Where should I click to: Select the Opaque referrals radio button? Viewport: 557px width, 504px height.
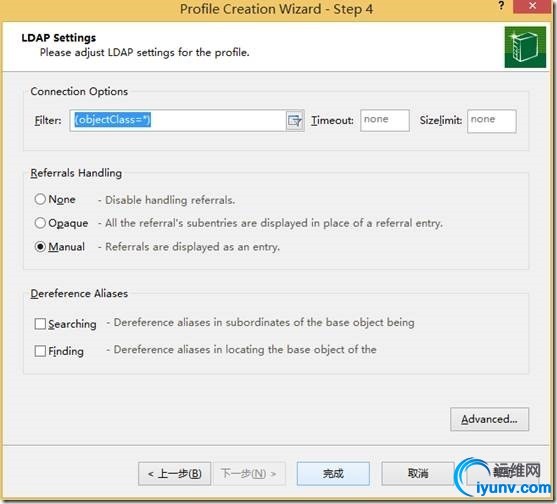(x=40, y=223)
